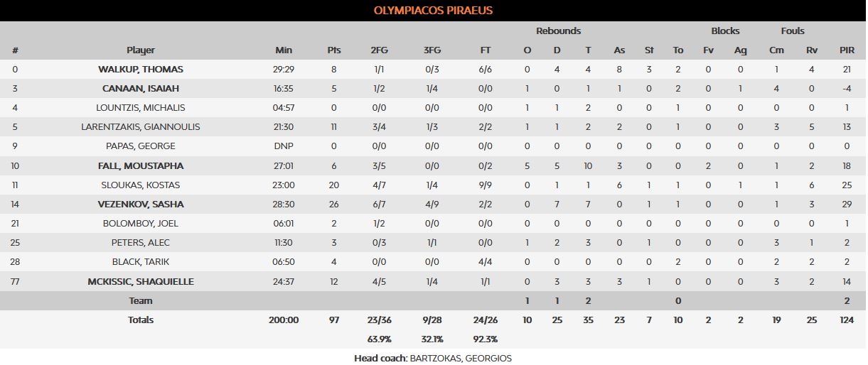Click on CANAAN, ISAIAH player name
This screenshot has height=365, width=868.
[x=141, y=89]
